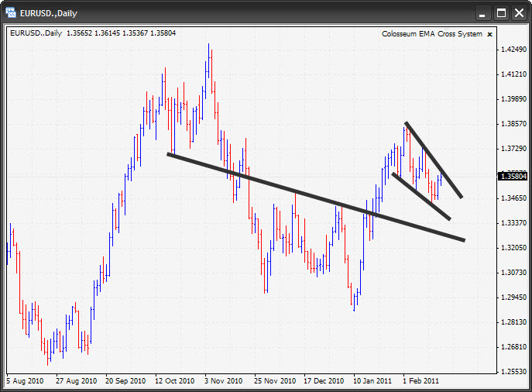The image size is (532, 392).
Task: Click the 1.29450 price scale label
Action: pyautogui.click(x=513, y=297)
